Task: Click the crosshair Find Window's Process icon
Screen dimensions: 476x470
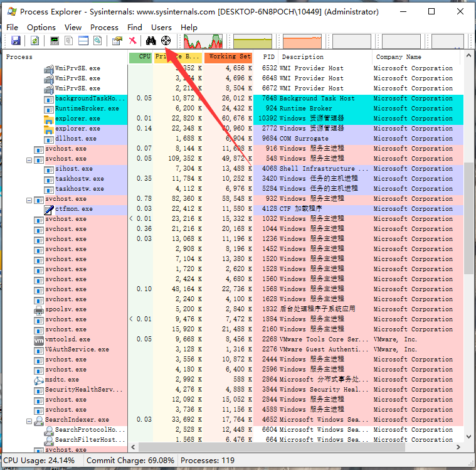Action: click(x=166, y=40)
